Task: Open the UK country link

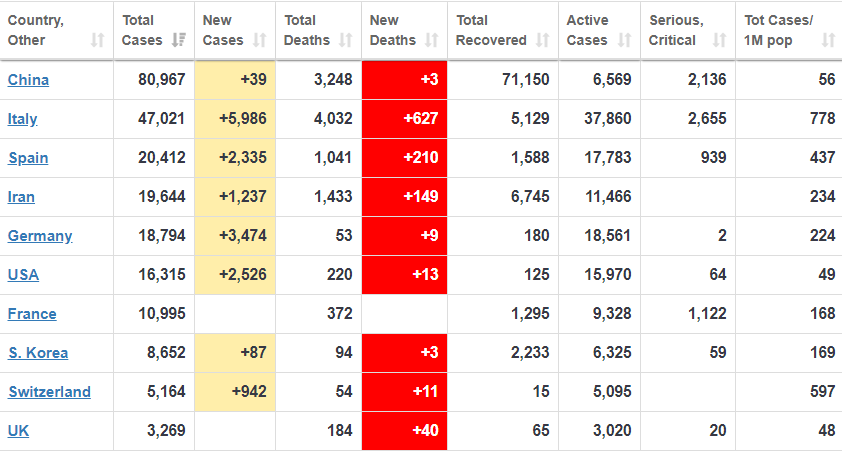Action: pyautogui.click(x=18, y=431)
